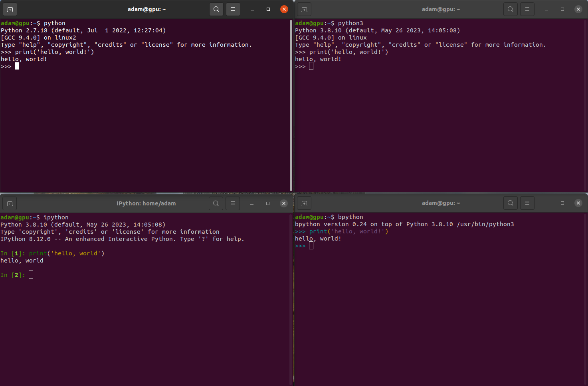Open a new tab in the python3 terminal

click(304, 9)
